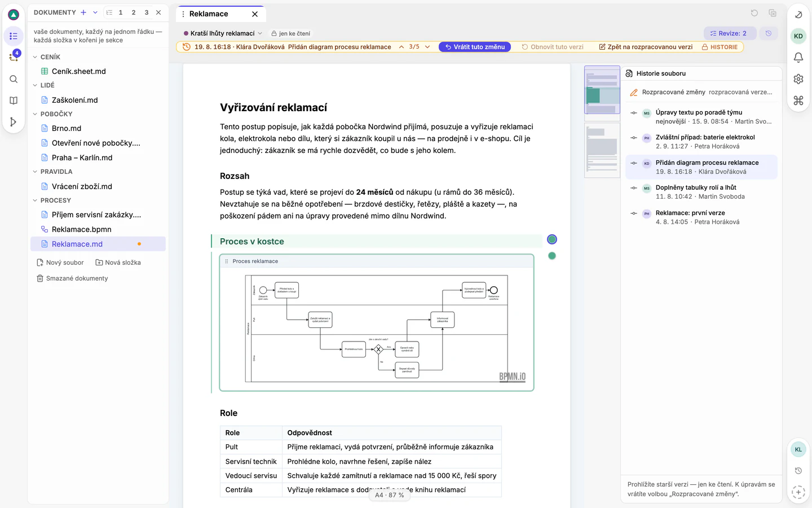The image size is (812, 508).
Task: Open dropdown arrow next to Dokumenty plus
Action: click(x=95, y=12)
